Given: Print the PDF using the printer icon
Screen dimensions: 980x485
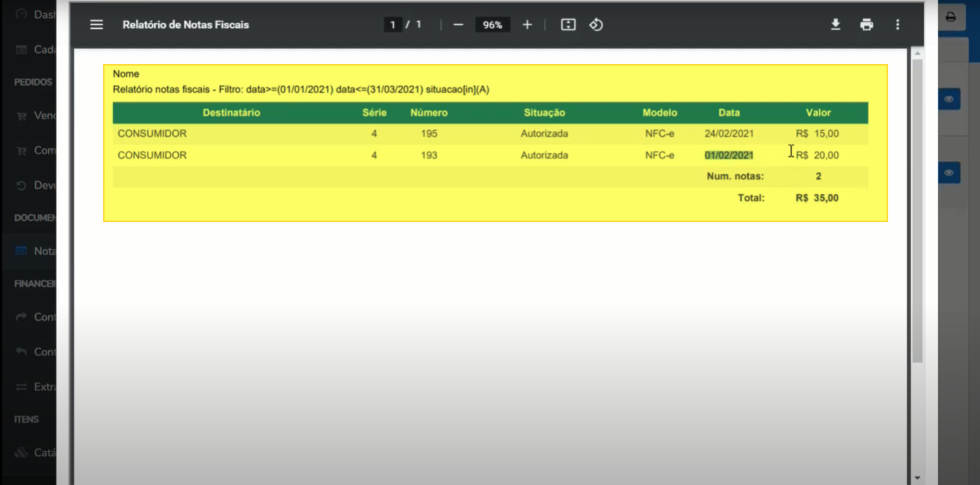Looking at the screenshot, I should [x=866, y=24].
